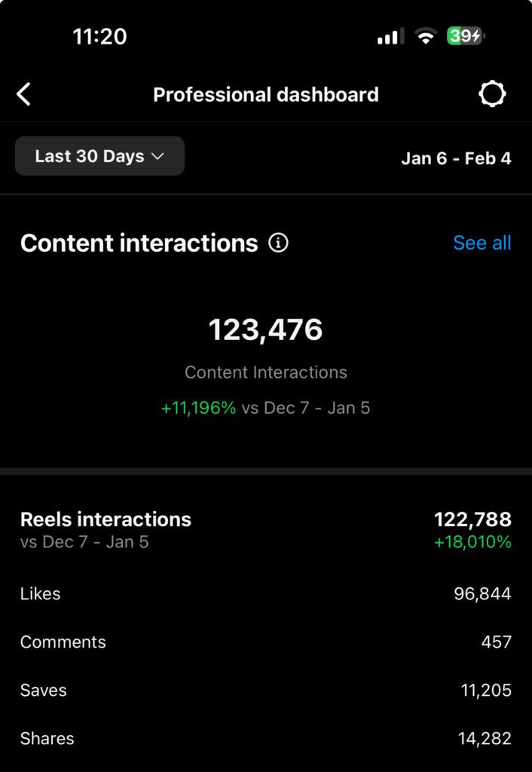Tap the Jan 6 - Feb 4 date range
Screen dimensions: 532x772
[456, 158]
